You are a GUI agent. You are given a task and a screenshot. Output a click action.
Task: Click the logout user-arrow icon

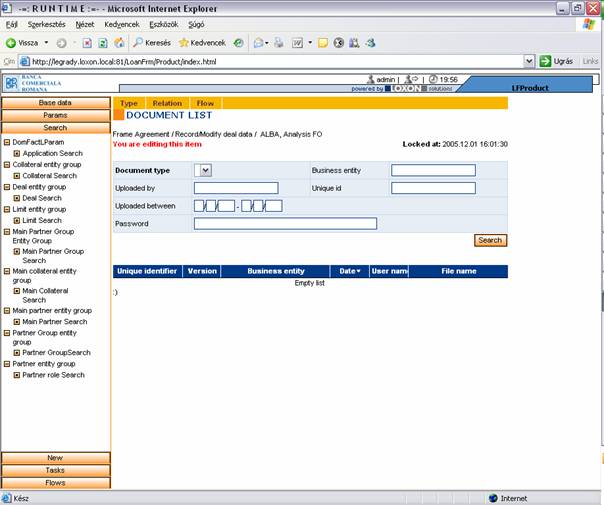point(411,79)
